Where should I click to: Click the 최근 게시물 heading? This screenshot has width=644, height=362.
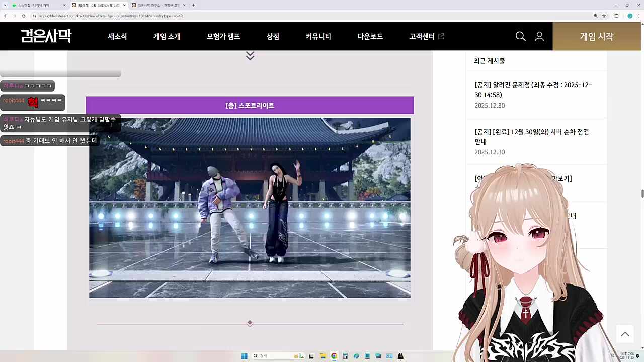[489, 61]
